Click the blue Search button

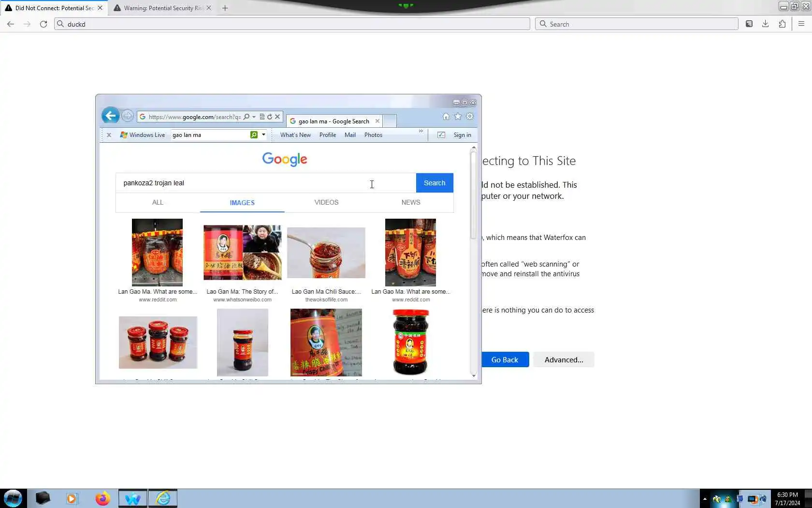point(435,183)
